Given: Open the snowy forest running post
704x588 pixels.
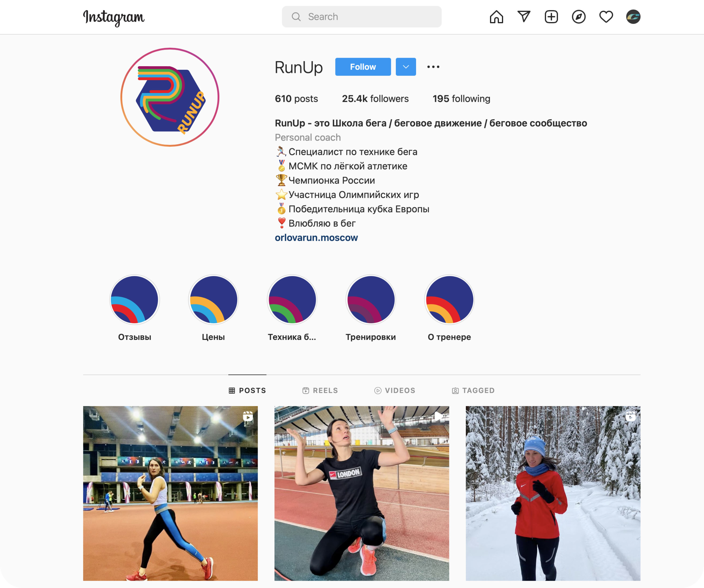Looking at the screenshot, I should pos(553,493).
